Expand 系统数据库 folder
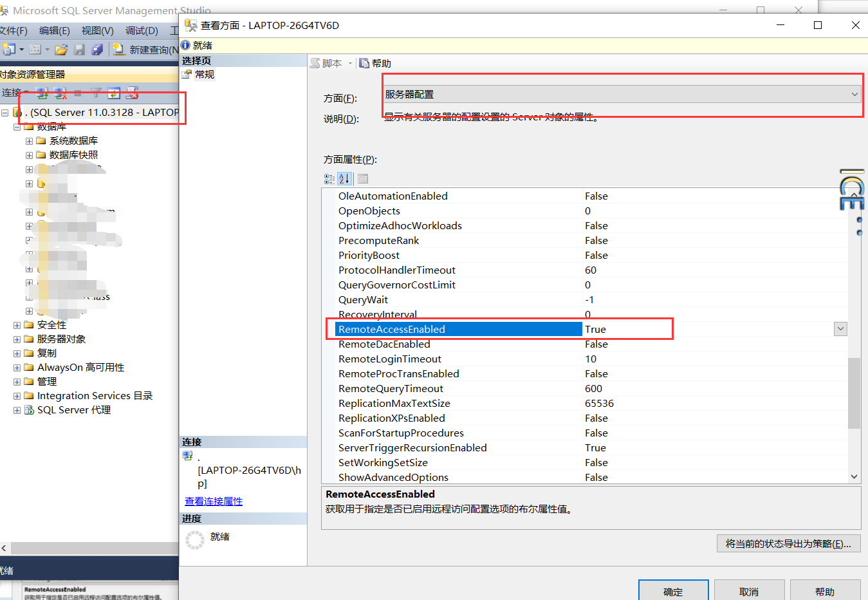868x600 pixels. coord(29,141)
